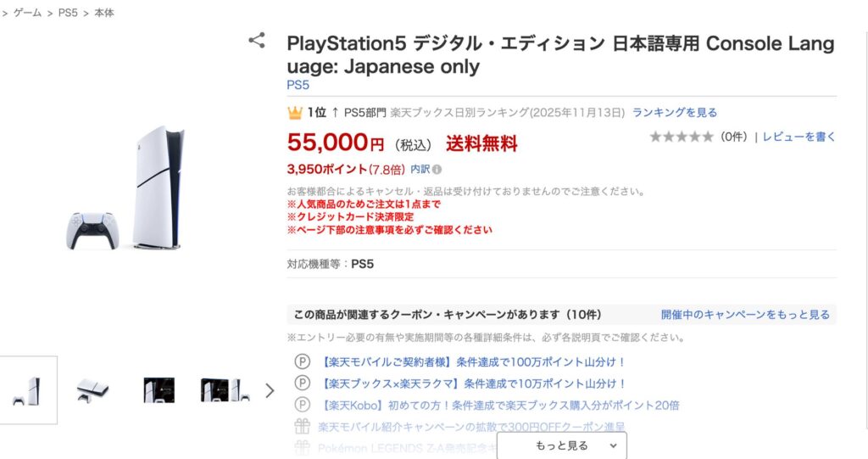Click the gift icon beside 楽天モバイル紹介キャンペーン
868x459 pixels.
tap(303, 427)
